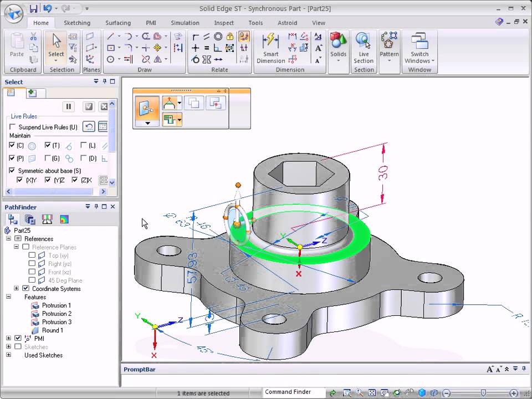The height and width of the screenshot is (399, 532).
Task: Open the Simulation pane icon in PathFinder
Action: pos(64,219)
